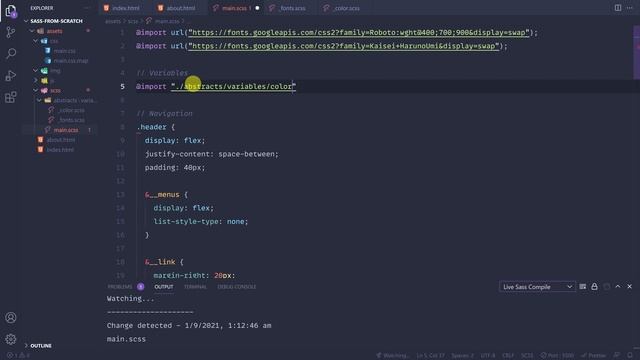Select the Output panel tab
This screenshot has width=640, height=360.
tap(164, 287)
